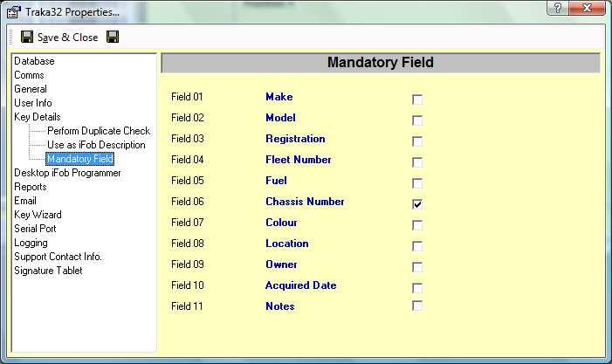Screen dimensions: 612x364
Task: Open the Reports settings item
Action: pyautogui.click(x=31, y=187)
